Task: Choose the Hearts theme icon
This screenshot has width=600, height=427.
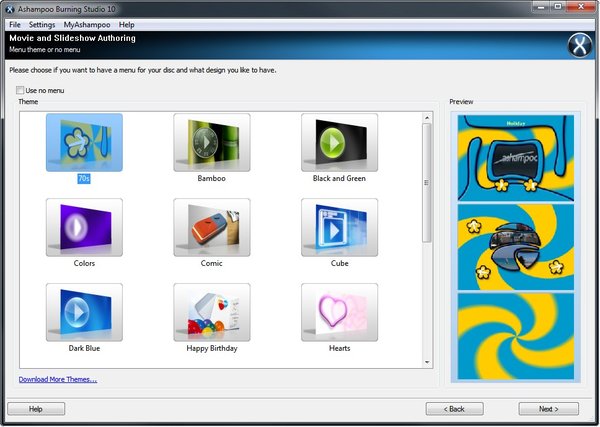Action: click(x=339, y=312)
